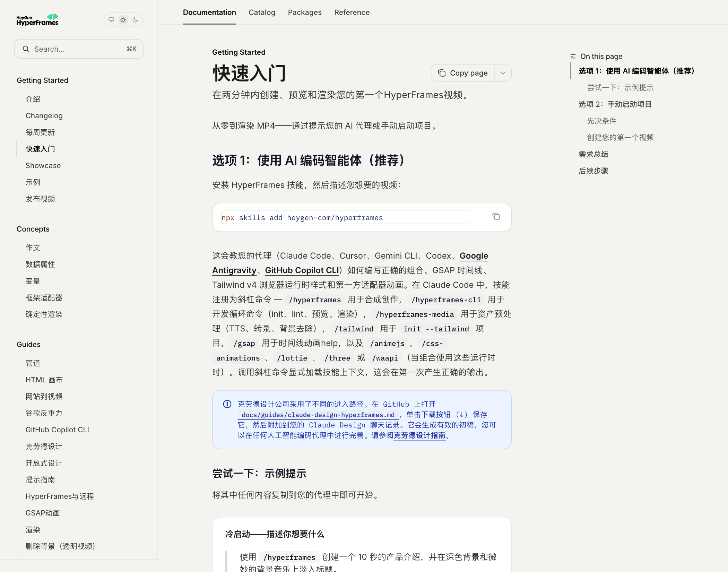The width and height of the screenshot is (728, 572).
Task: Click the info icon in blue callout
Action: point(227,404)
